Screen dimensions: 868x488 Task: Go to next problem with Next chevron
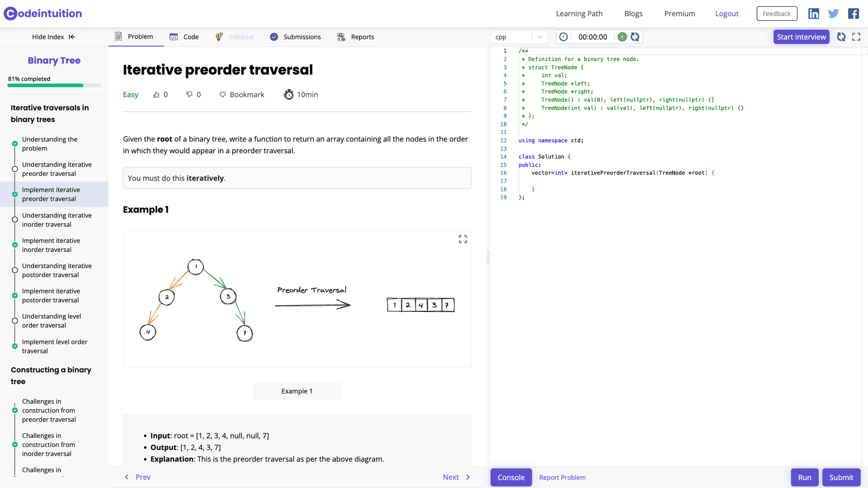point(468,477)
